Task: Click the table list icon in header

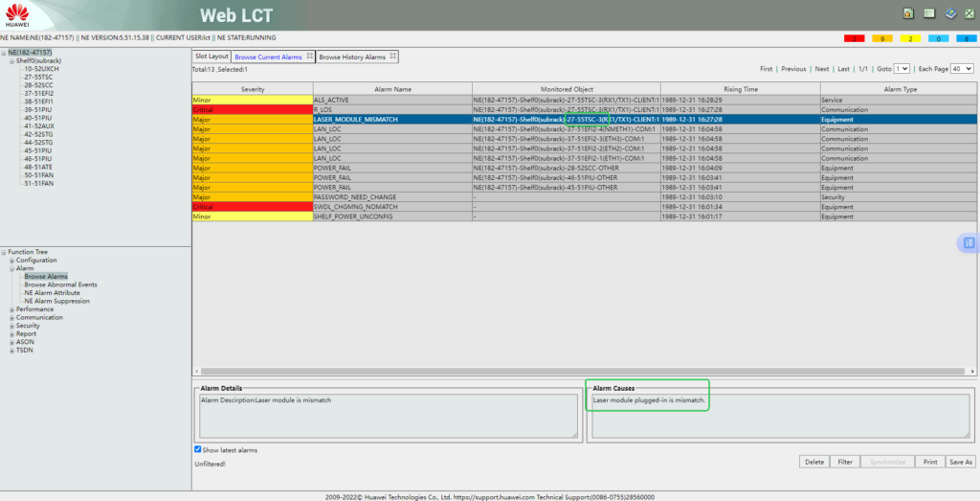Action: point(929,13)
